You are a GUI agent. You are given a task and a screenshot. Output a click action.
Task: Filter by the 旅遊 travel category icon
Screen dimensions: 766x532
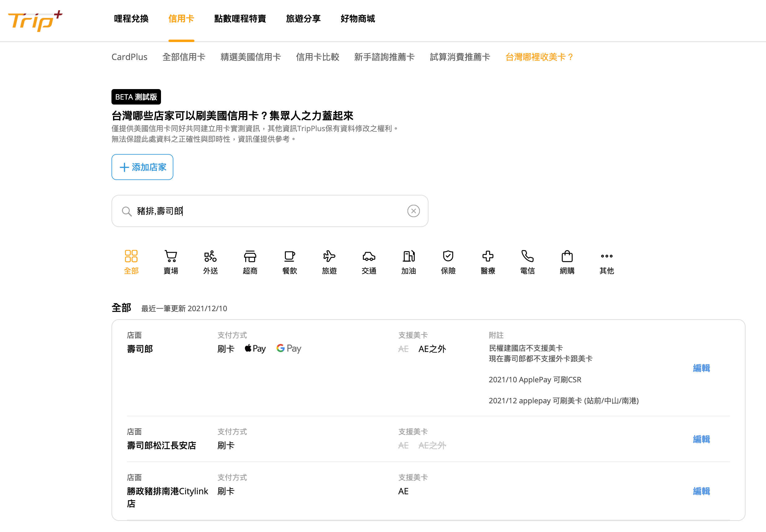(329, 262)
